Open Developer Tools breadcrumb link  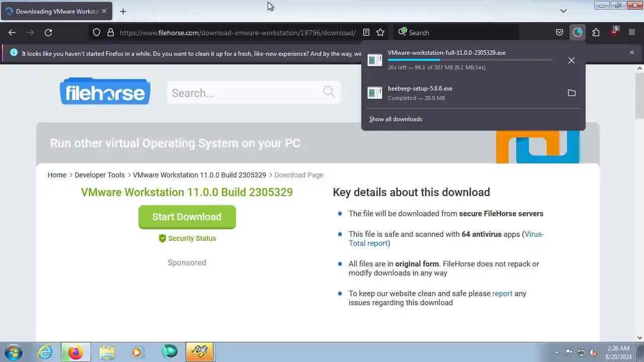point(100,175)
